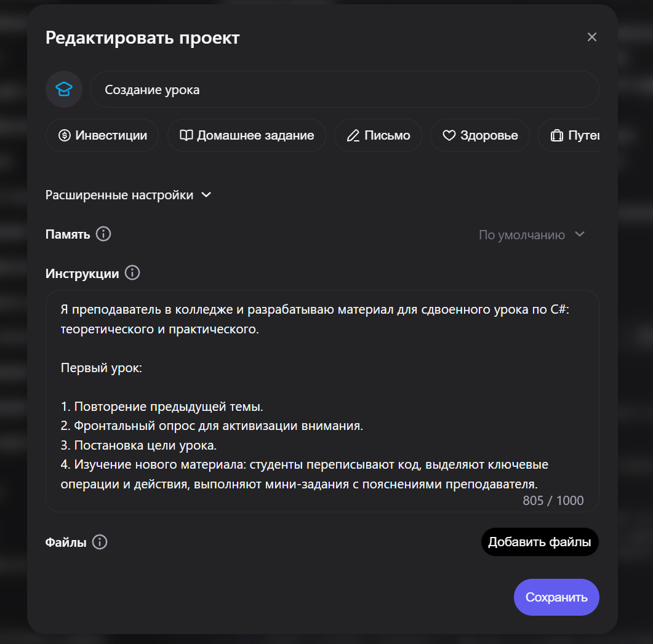Click inside the Инструкции text area
Image resolution: width=653 pixels, height=644 pixels.
(x=322, y=400)
